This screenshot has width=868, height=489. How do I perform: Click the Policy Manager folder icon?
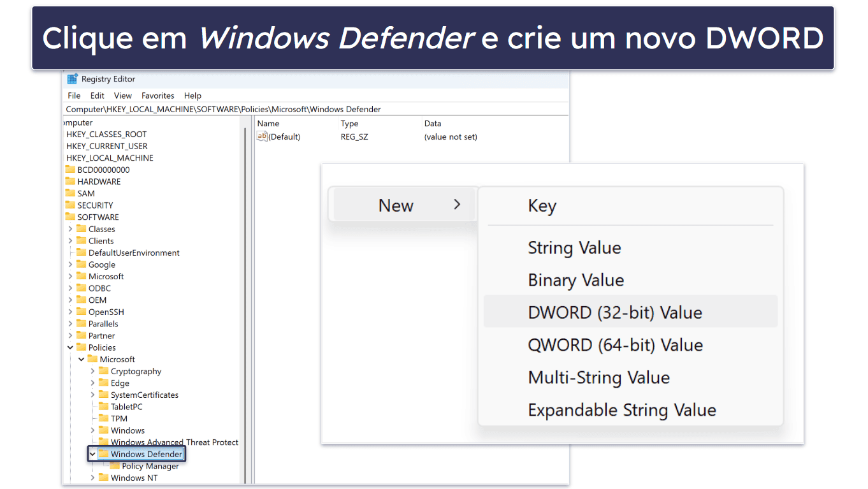(115, 466)
